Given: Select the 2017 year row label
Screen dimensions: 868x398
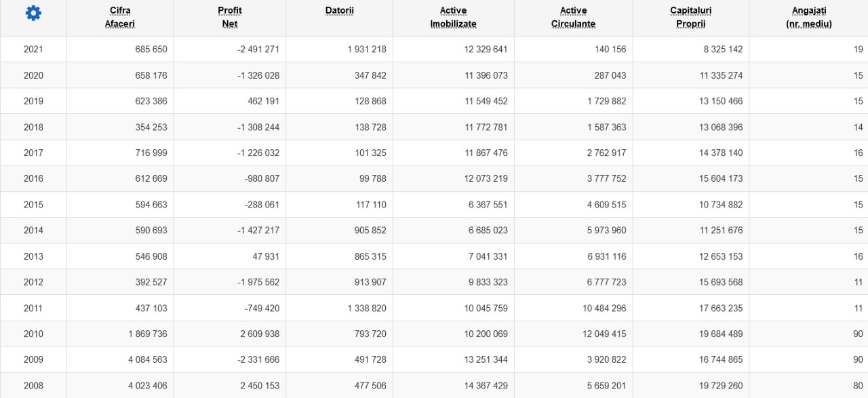Looking at the screenshot, I should coord(33,153).
